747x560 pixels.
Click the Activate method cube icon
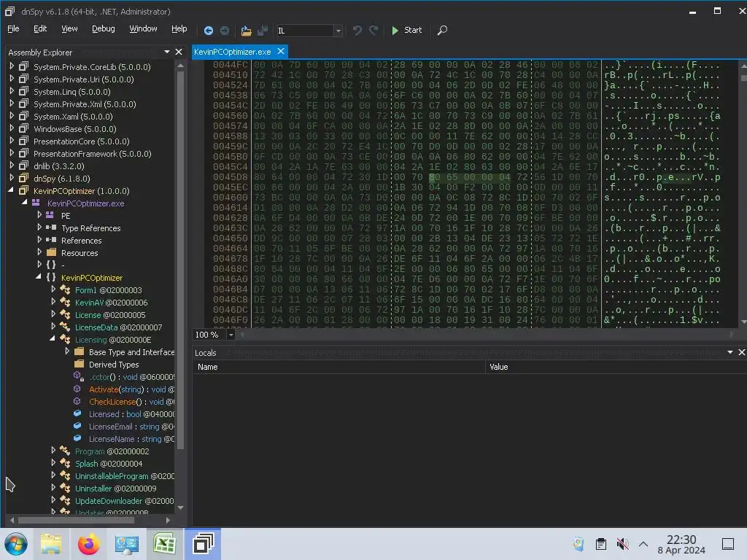pos(77,389)
